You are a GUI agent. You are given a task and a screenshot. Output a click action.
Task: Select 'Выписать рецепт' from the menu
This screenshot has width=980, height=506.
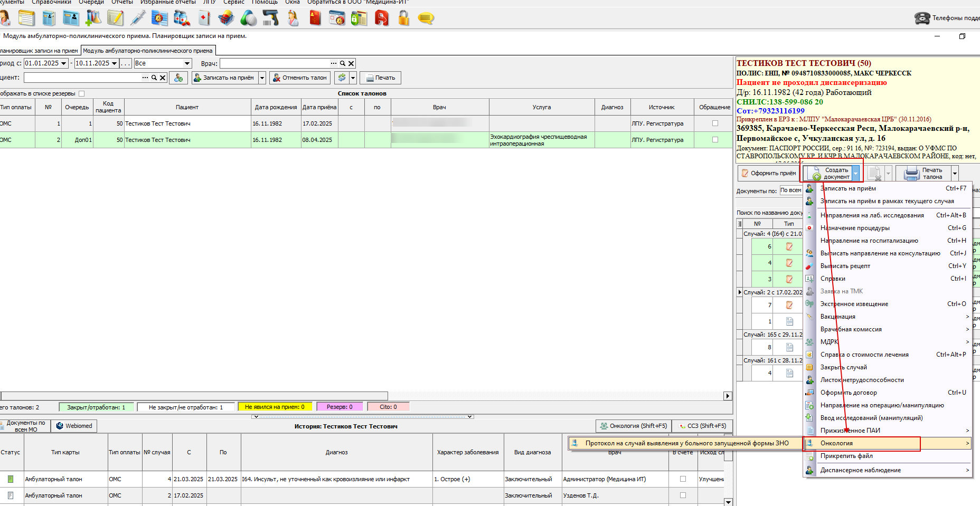pyautogui.click(x=845, y=266)
